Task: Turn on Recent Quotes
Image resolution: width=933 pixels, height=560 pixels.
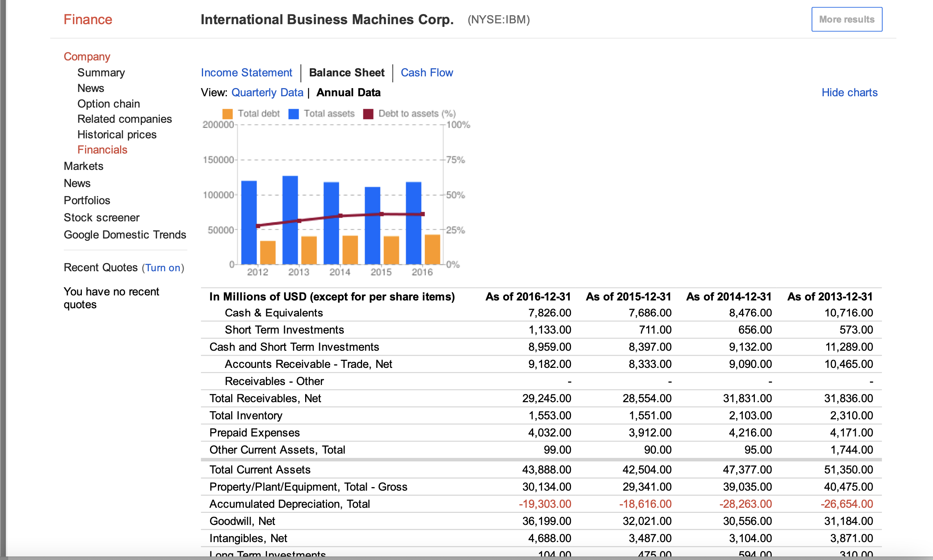Action: [163, 268]
